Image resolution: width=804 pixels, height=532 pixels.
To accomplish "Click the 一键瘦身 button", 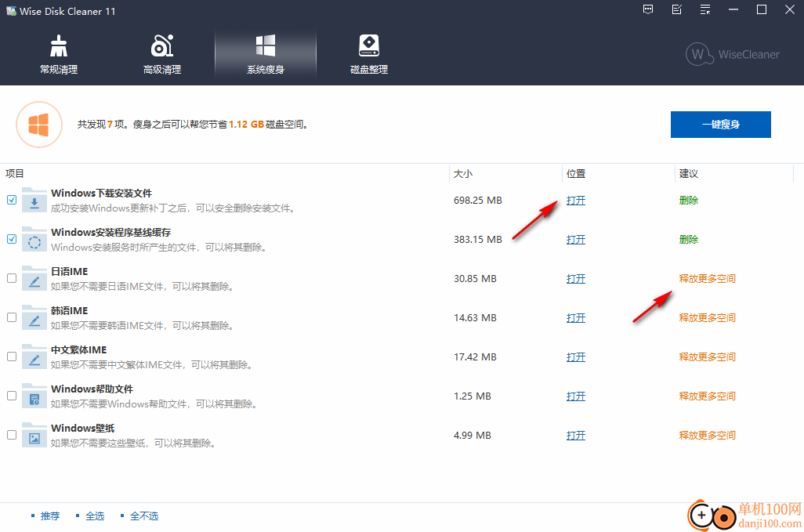I will coord(720,125).
